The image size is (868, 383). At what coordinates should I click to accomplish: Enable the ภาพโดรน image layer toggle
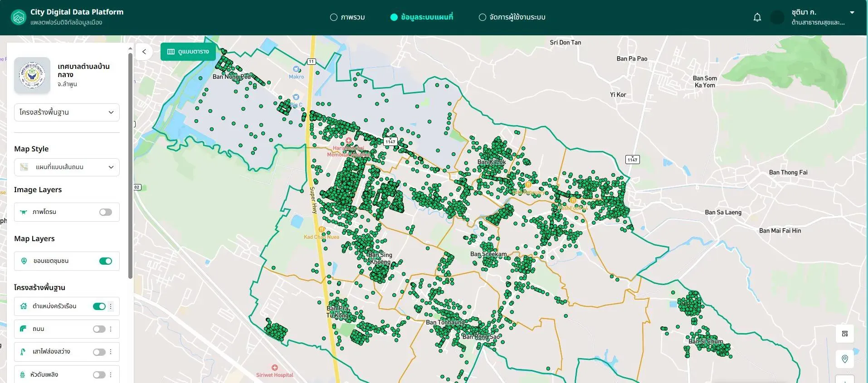pos(106,212)
